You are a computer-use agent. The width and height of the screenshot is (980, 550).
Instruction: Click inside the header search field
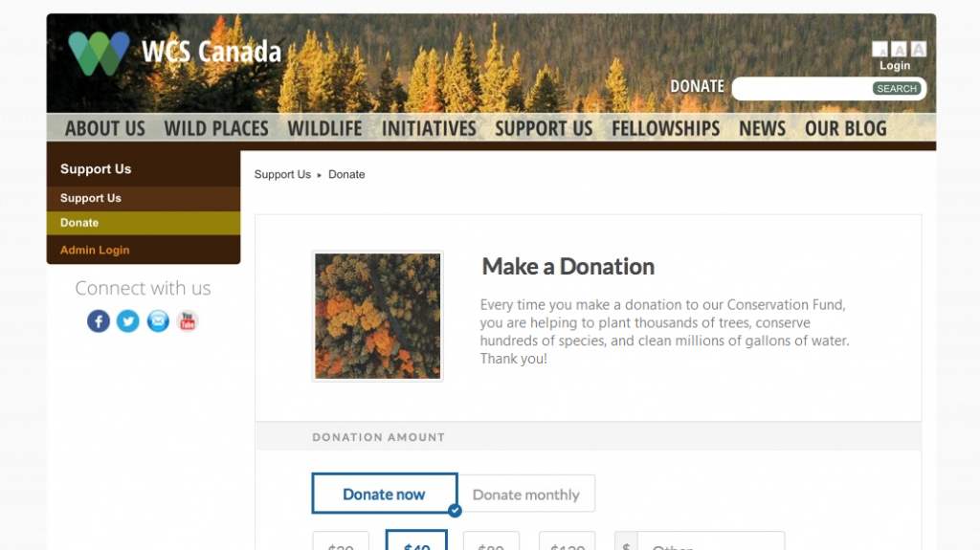click(803, 89)
